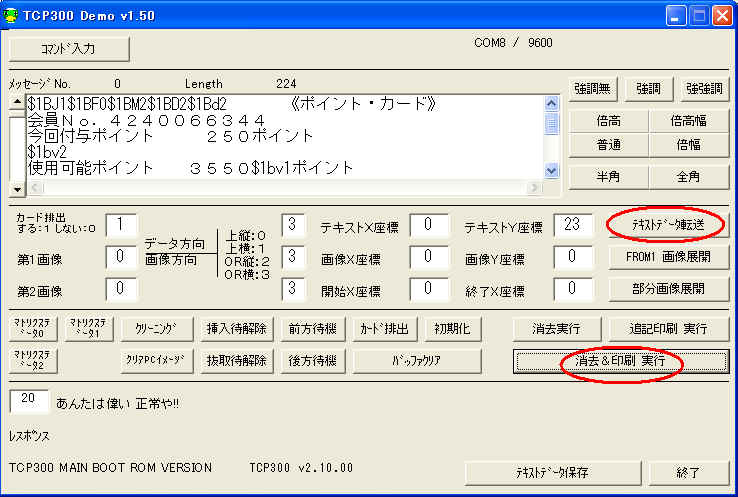Switch to 全角 characters
738x497 pixels.
[689, 177]
